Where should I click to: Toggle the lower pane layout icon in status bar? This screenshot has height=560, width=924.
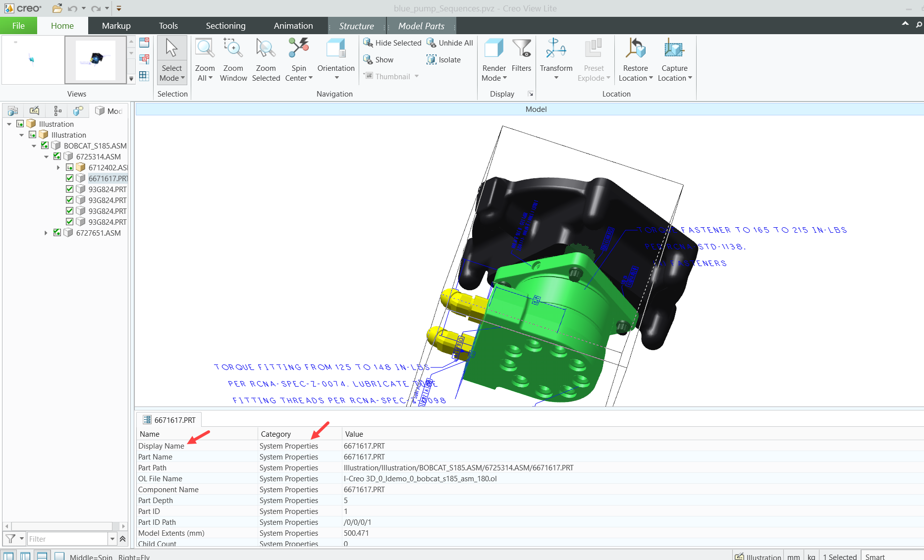[x=42, y=556]
